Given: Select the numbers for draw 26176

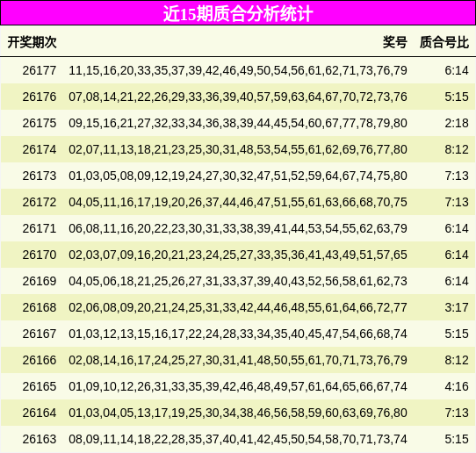Looking at the screenshot, I should click(x=238, y=97).
